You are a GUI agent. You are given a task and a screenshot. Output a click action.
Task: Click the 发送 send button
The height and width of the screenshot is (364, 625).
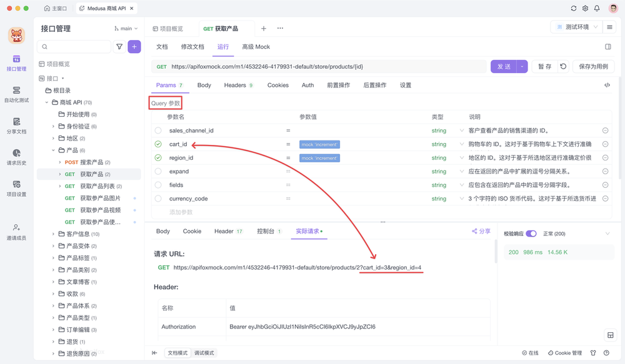point(504,66)
